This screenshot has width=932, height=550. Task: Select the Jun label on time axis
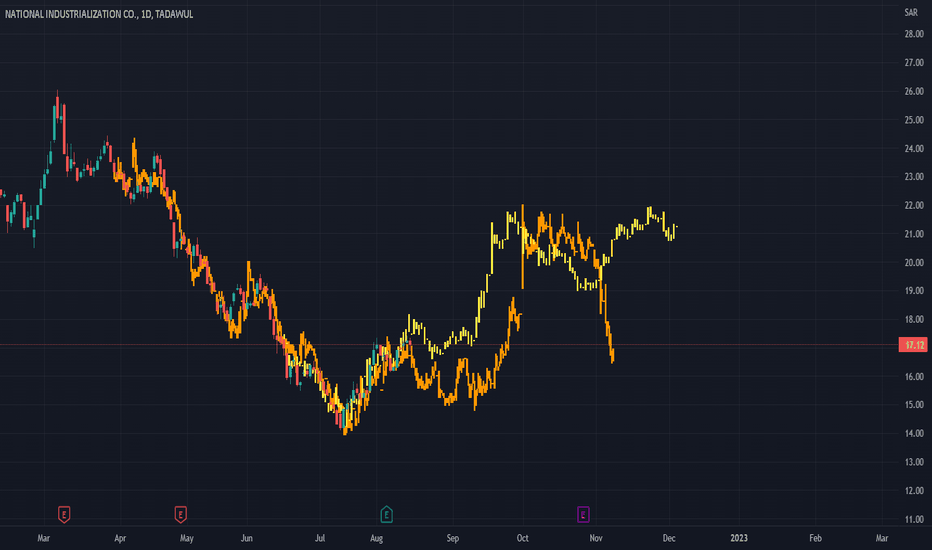247,538
